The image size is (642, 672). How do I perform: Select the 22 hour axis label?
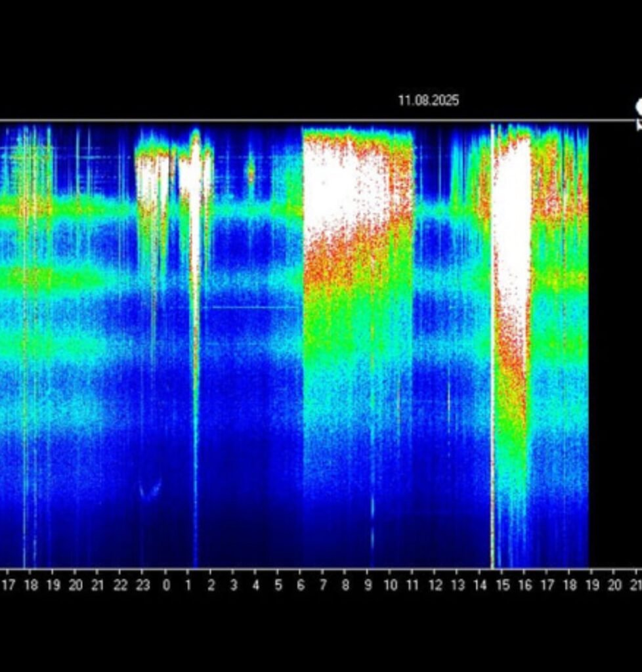tap(120, 585)
